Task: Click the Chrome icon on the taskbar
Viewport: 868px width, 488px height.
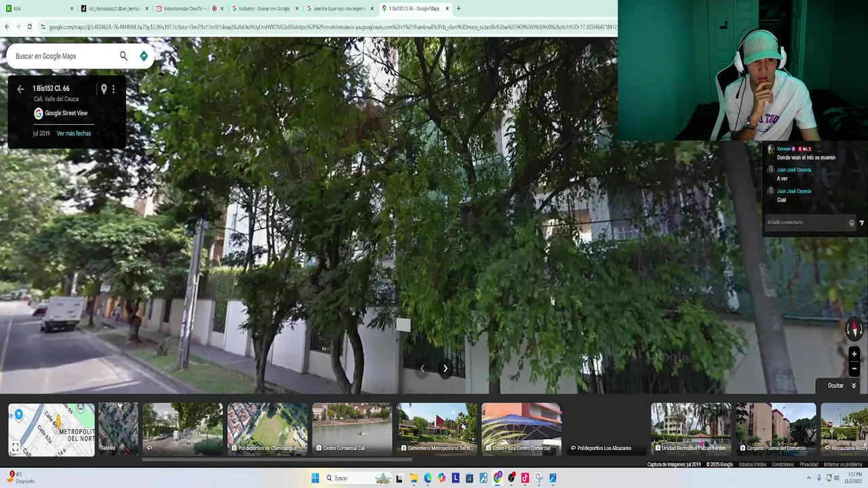Action: click(x=497, y=478)
